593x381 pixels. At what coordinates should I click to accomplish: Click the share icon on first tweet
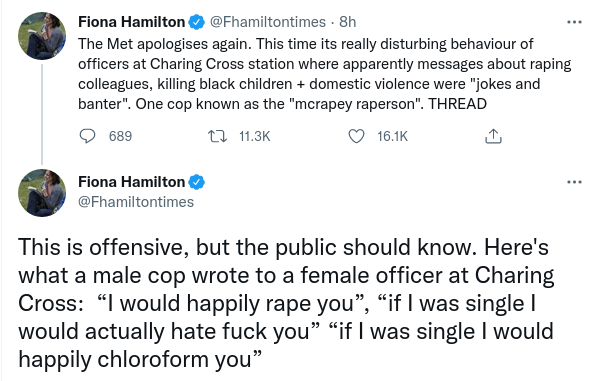click(x=493, y=136)
